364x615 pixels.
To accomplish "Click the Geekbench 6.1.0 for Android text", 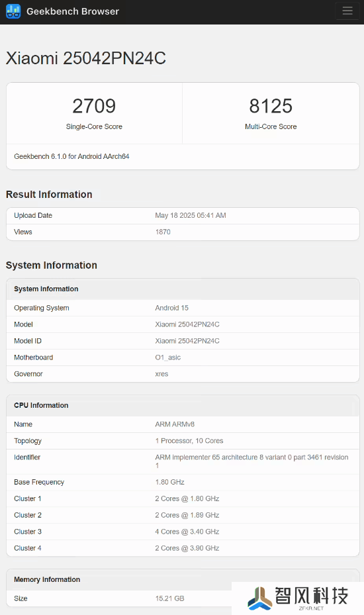I will click(x=71, y=156).
